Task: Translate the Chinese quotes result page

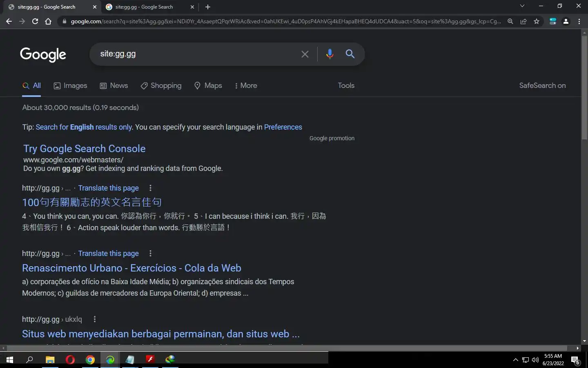Action: [109, 188]
